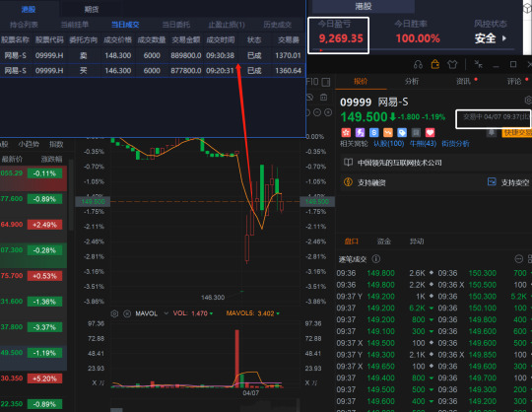Click the tall red volume bar

237,359
